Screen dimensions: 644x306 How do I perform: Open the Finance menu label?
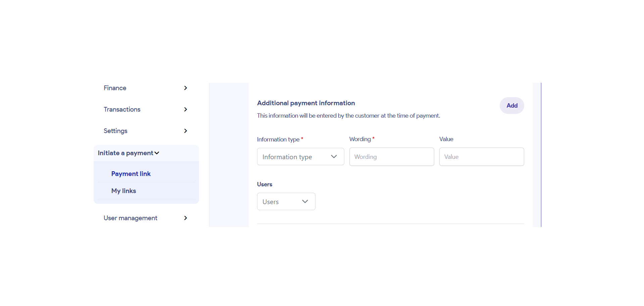(x=115, y=88)
